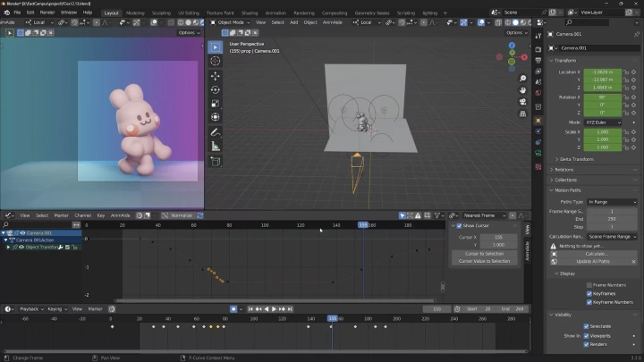Open Render properties tab icon
Screen dimensions: 644x362
[x=538, y=49]
